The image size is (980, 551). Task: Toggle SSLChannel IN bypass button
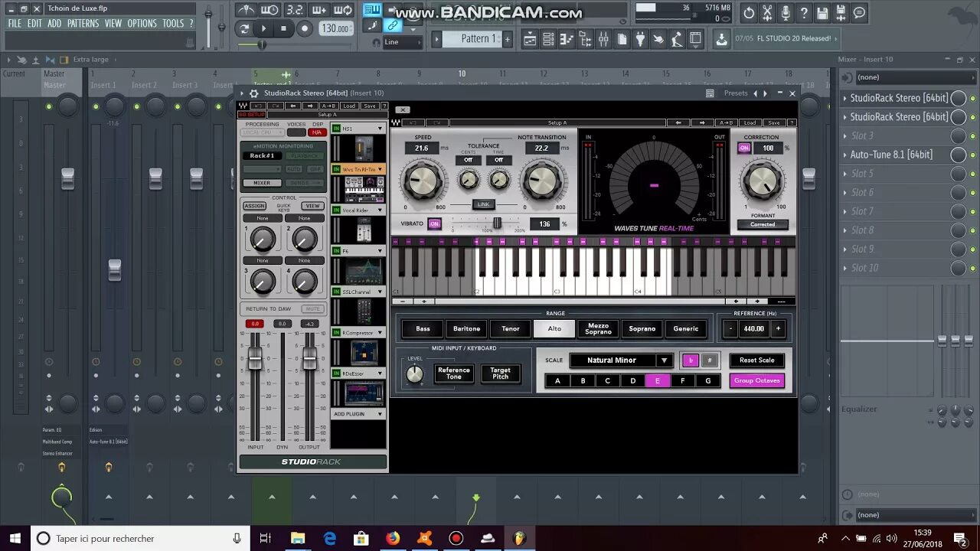point(336,292)
